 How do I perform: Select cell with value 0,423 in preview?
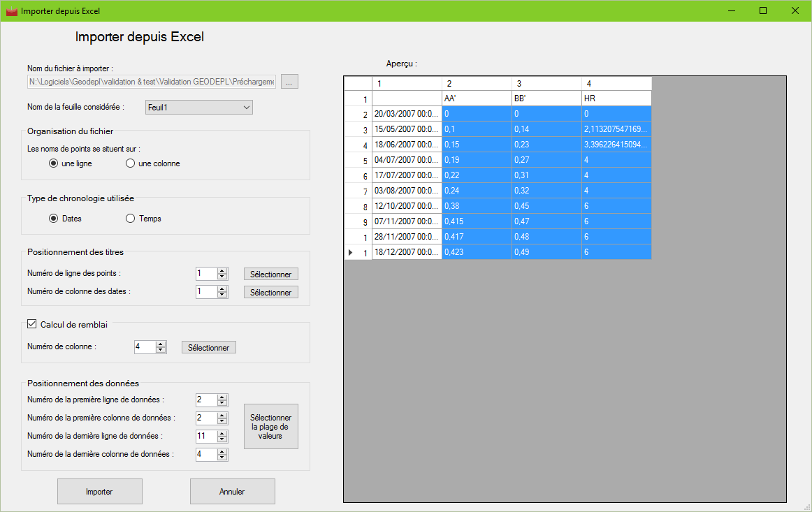476,252
